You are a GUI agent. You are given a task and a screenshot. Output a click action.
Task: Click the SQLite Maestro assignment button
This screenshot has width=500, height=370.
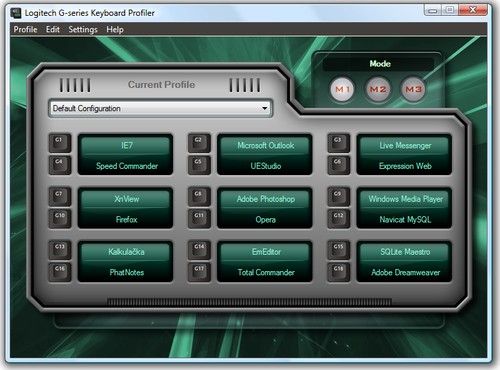pyautogui.click(x=405, y=252)
